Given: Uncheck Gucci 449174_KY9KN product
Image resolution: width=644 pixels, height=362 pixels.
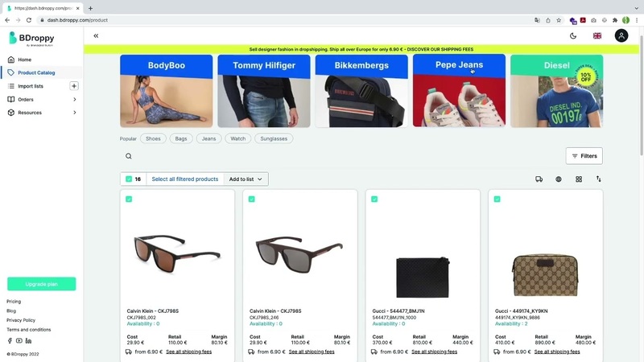Looking at the screenshot, I should pos(497,199).
